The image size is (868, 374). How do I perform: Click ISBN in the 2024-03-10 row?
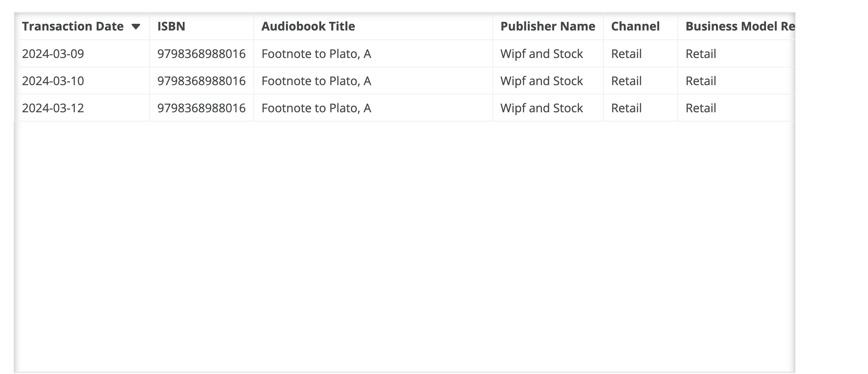(201, 81)
